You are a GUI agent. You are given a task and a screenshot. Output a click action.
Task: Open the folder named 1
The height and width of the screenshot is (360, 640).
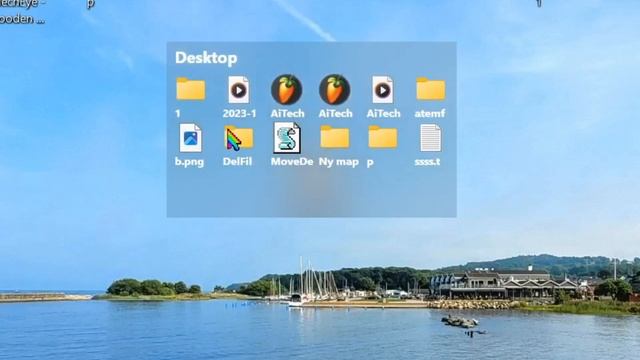[191, 89]
